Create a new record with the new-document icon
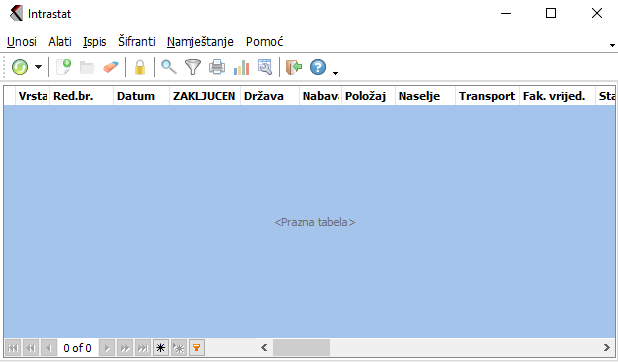This screenshot has width=618, height=362. pyautogui.click(x=63, y=67)
